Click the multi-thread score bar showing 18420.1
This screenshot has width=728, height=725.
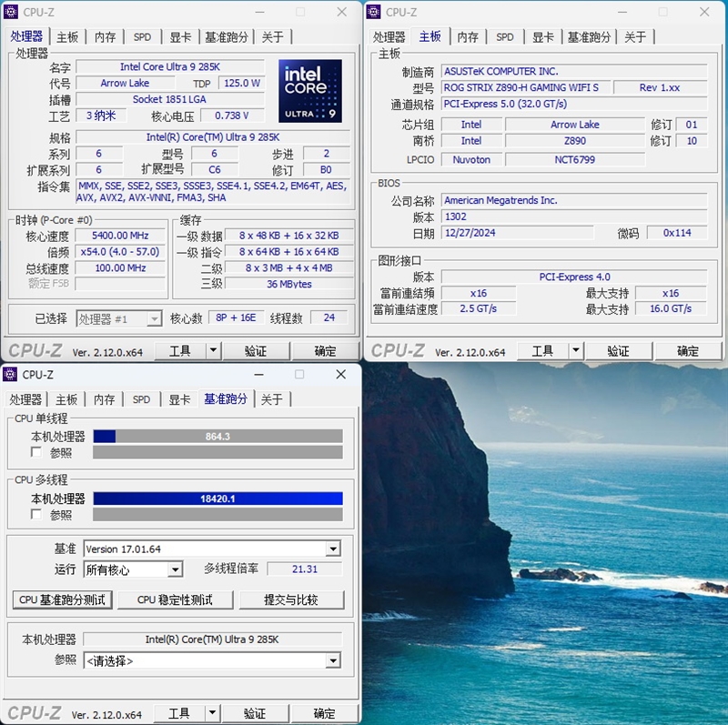(x=217, y=498)
